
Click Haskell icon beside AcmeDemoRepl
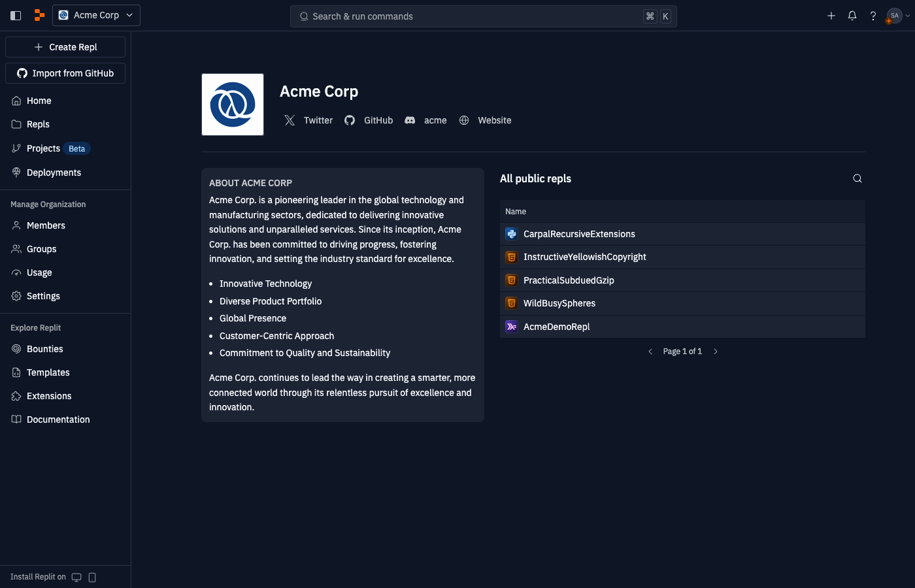coord(512,327)
